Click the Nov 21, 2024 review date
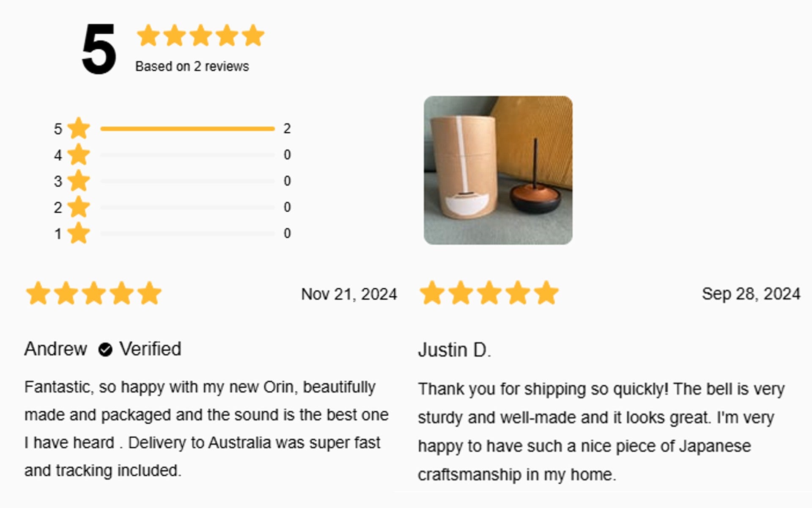 (349, 294)
